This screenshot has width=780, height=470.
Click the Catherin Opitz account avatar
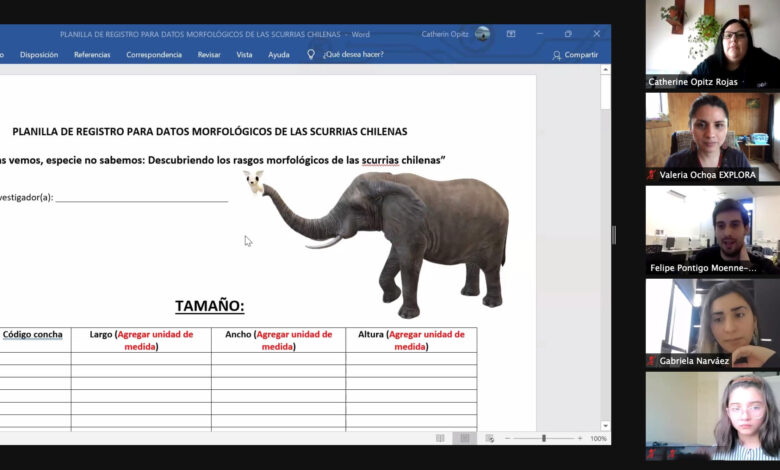coord(482,34)
